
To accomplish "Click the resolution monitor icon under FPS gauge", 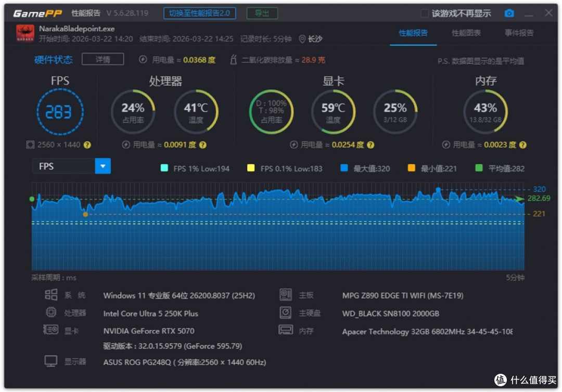I will pos(30,145).
